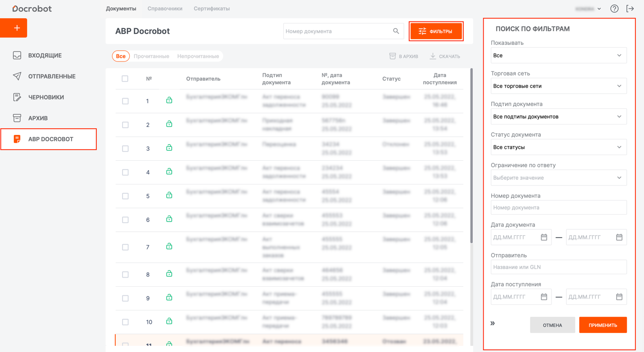
Task: Click the orange plus create button
Action: click(14, 28)
